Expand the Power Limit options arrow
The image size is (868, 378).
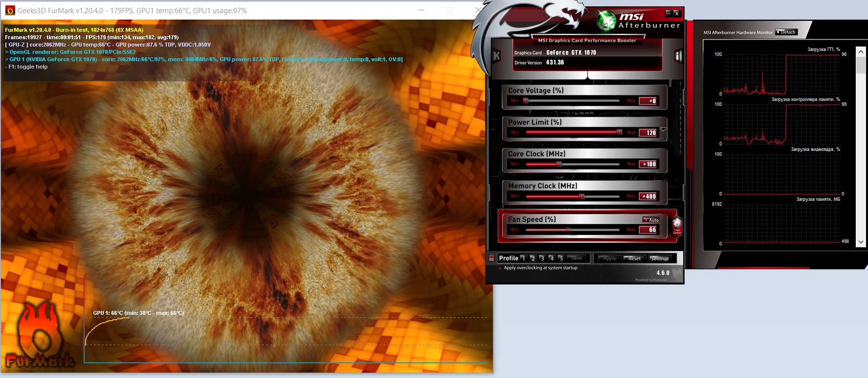(663, 130)
